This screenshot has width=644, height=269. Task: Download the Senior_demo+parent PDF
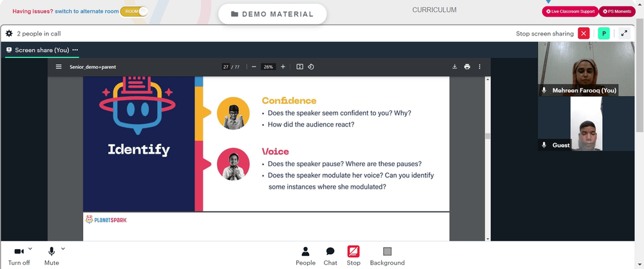[455, 66]
